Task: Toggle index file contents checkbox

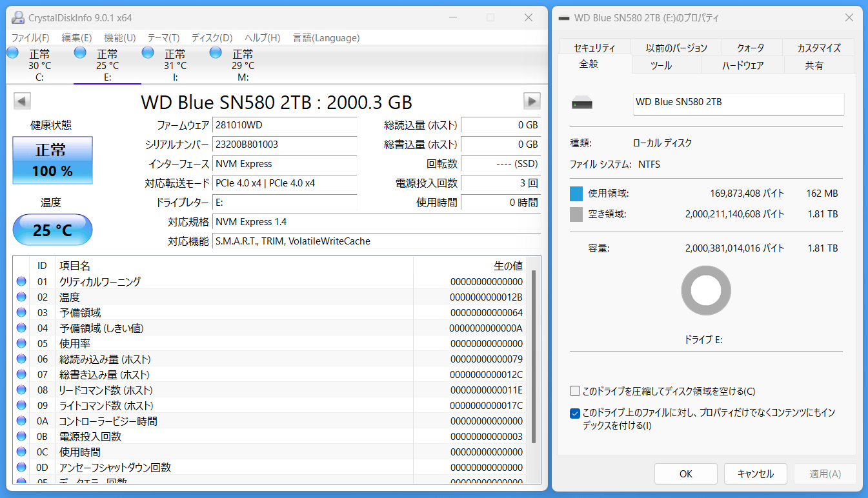Action: click(x=575, y=413)
